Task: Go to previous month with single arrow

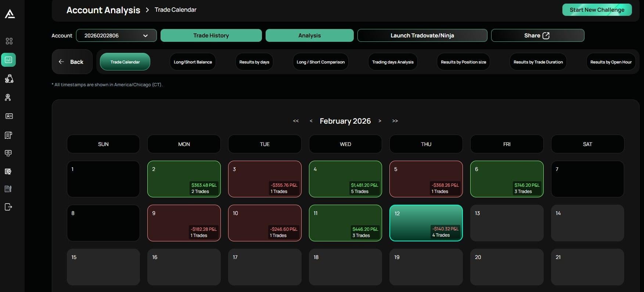Action: click(311, 121)
